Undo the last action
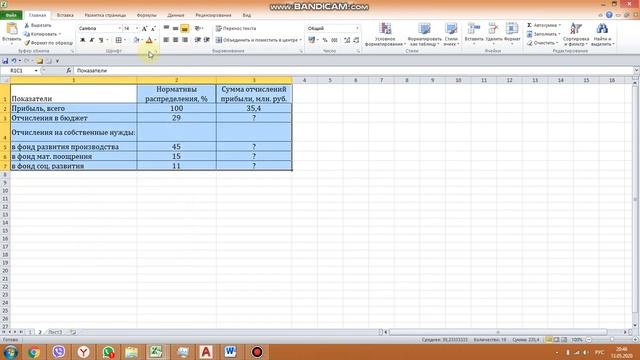Viewport: 640px width, 360px height. tap(13, 61)
